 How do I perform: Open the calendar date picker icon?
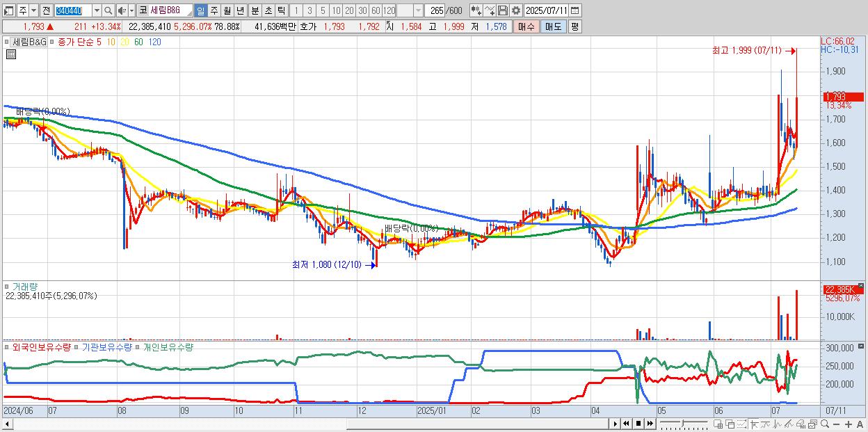point(576,10)
